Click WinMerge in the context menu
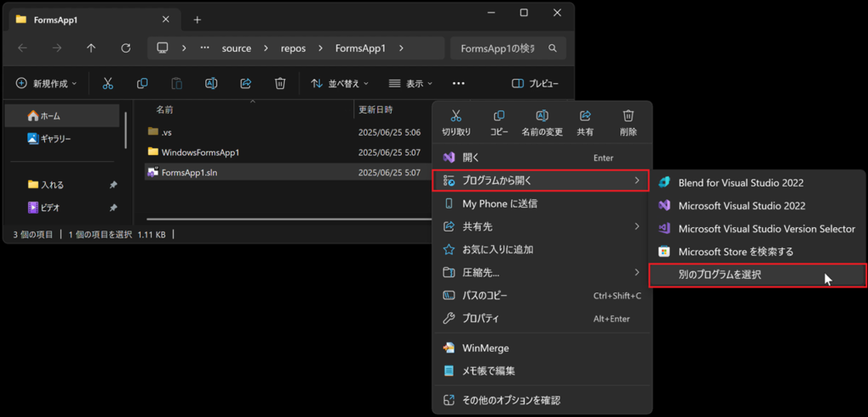Image resolution: width=868 pixels, height=417 pixels. (x=542, y=347)
